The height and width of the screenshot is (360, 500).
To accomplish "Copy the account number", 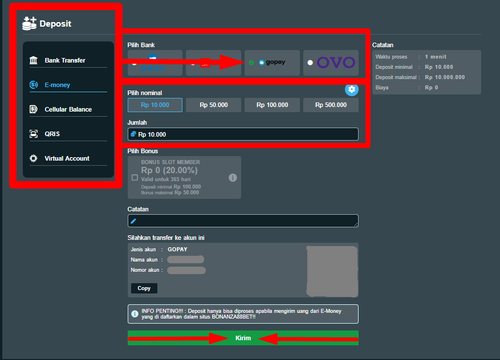I will [x=144, y=288].
